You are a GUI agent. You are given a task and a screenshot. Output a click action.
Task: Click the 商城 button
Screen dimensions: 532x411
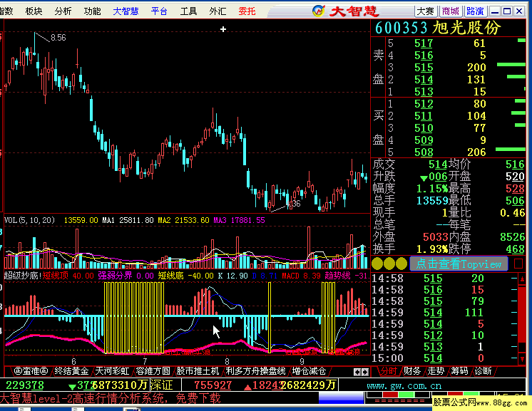pos(451,11)
